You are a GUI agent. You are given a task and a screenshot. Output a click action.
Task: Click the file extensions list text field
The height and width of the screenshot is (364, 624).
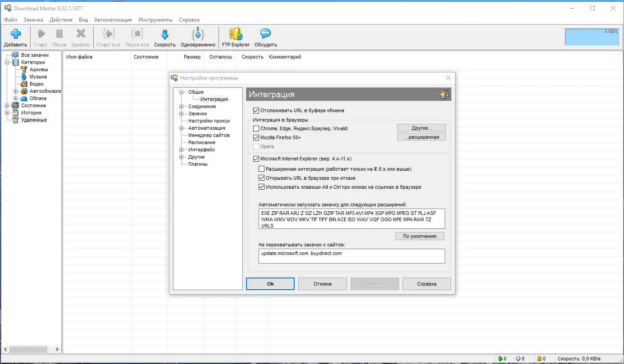point(352,218)
